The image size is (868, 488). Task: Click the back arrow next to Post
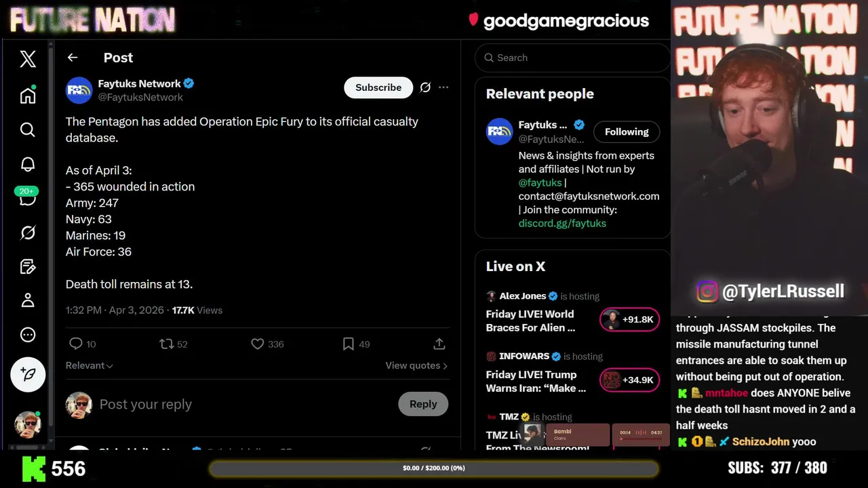pos(73,58)
